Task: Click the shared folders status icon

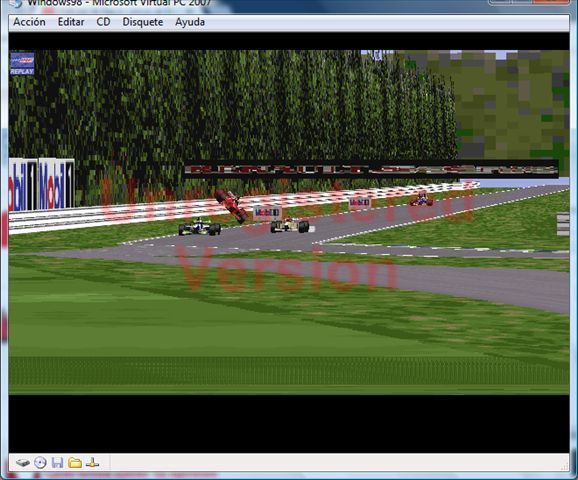Action: click(75, 463)
